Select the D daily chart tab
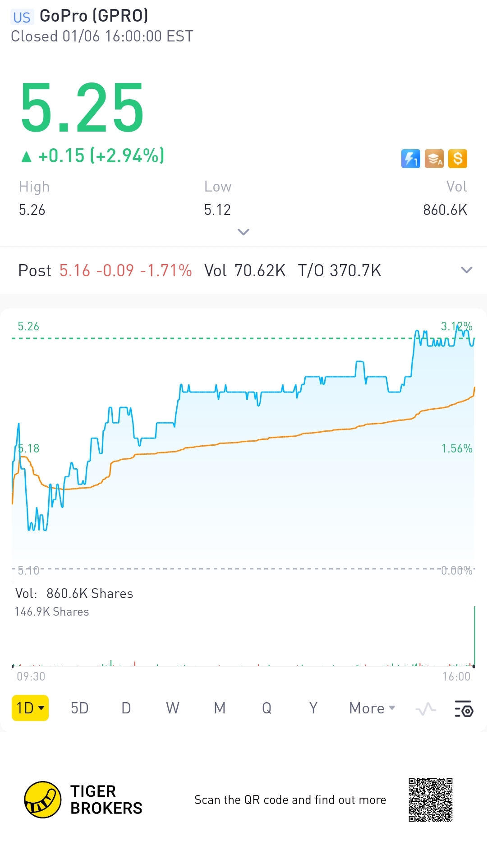The image size is (487, 868). (x=126, y=708)
